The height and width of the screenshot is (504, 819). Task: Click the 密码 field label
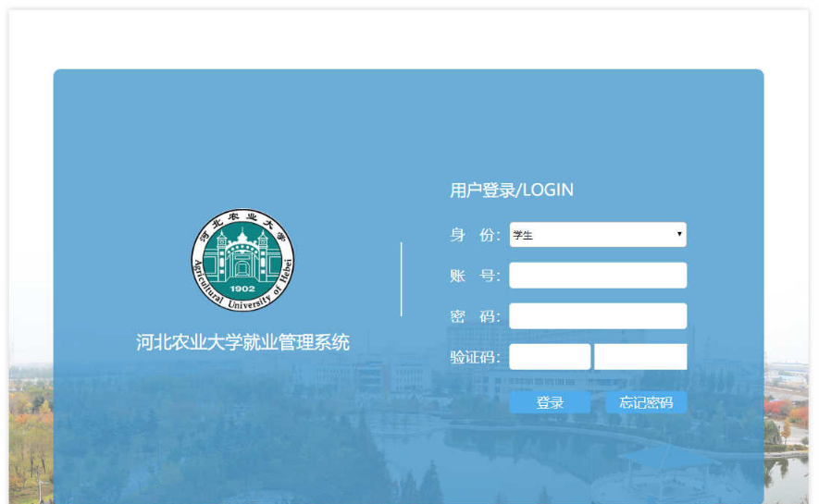474,316
